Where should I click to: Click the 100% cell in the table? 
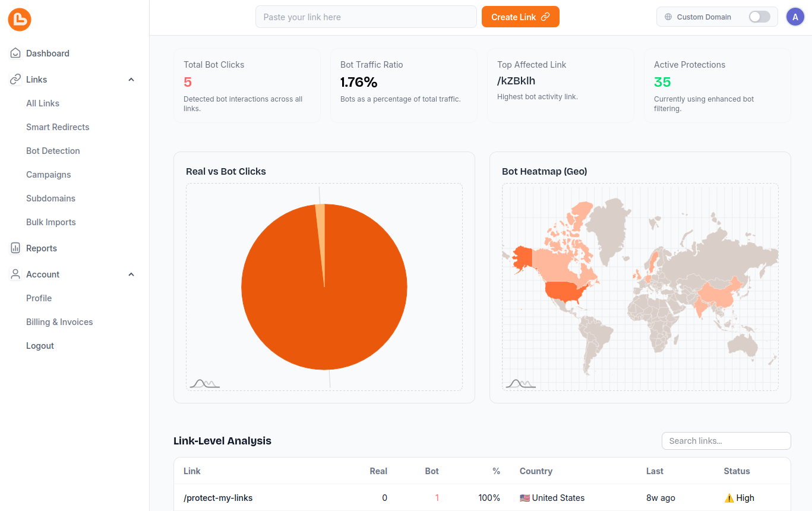489,498
